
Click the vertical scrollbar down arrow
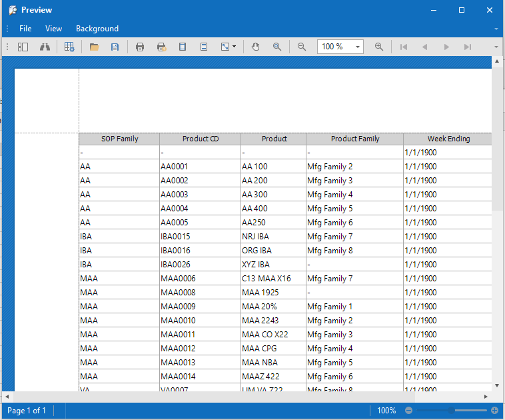click(497, 385)
